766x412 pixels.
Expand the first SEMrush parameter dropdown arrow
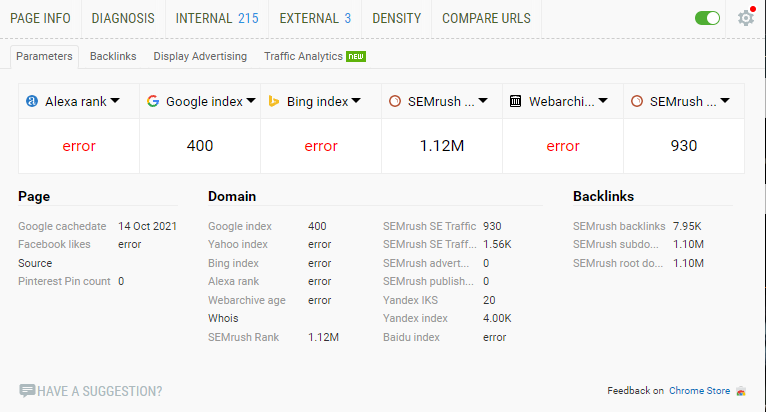483,101
